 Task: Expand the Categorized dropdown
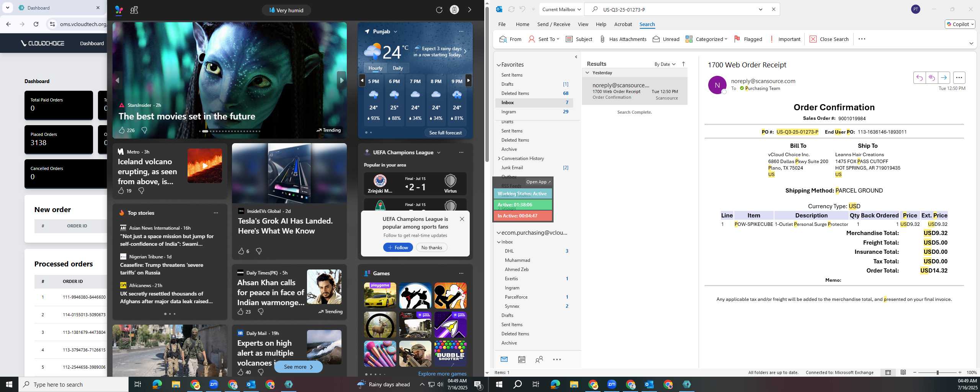(726, 39)
